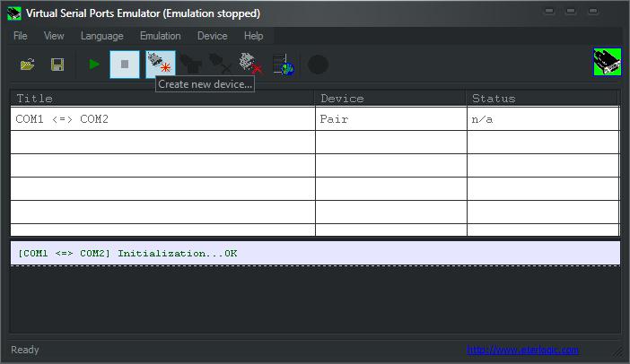630x364 pixels.
Task: Open the web interface globe icon
Action: [x=284, y=65]
